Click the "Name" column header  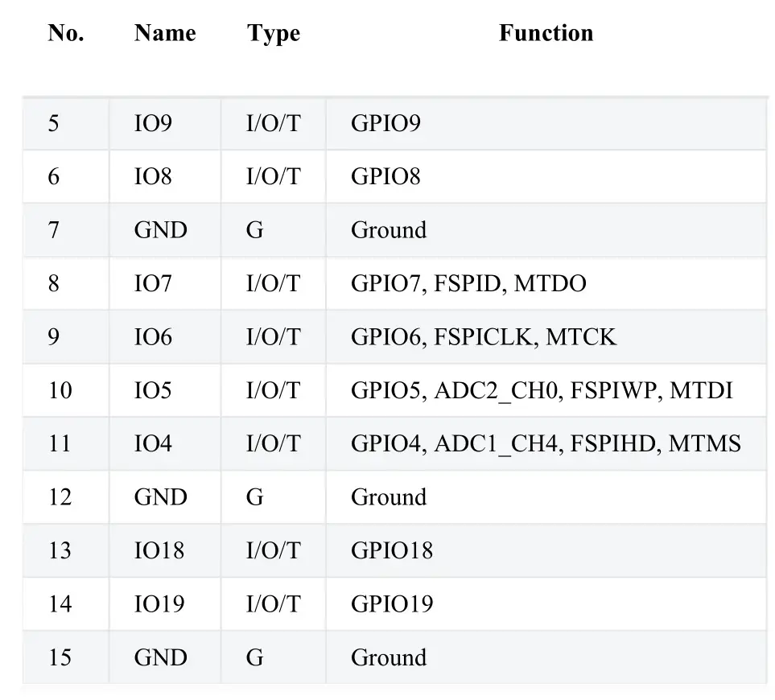click(x=165, y=33)
